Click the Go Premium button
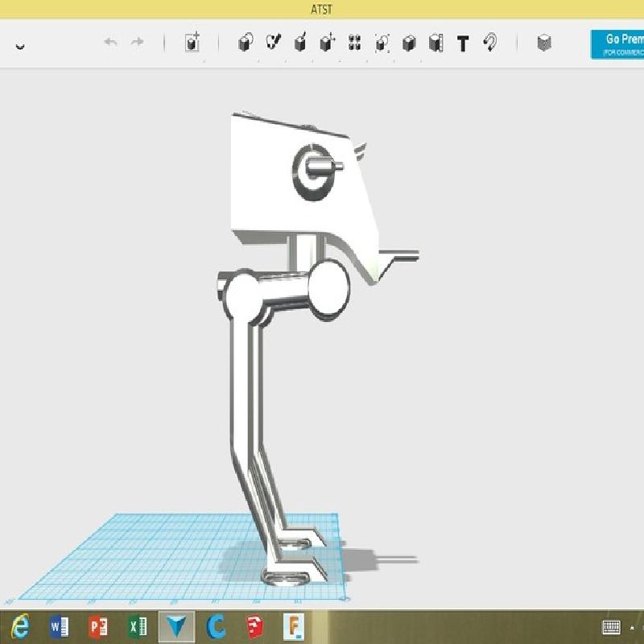This screenshot has width=644, height=644. [x=617, y=44]
